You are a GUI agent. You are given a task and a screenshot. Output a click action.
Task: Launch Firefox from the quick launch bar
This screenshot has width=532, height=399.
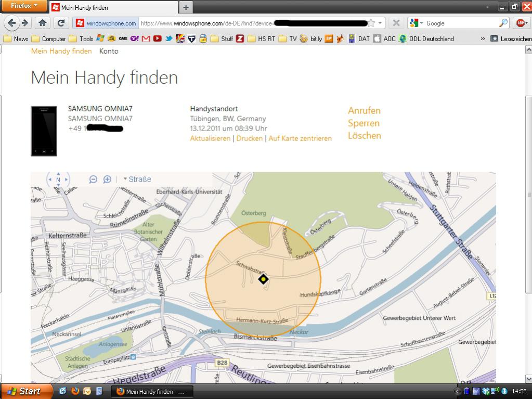pos(75,391)
